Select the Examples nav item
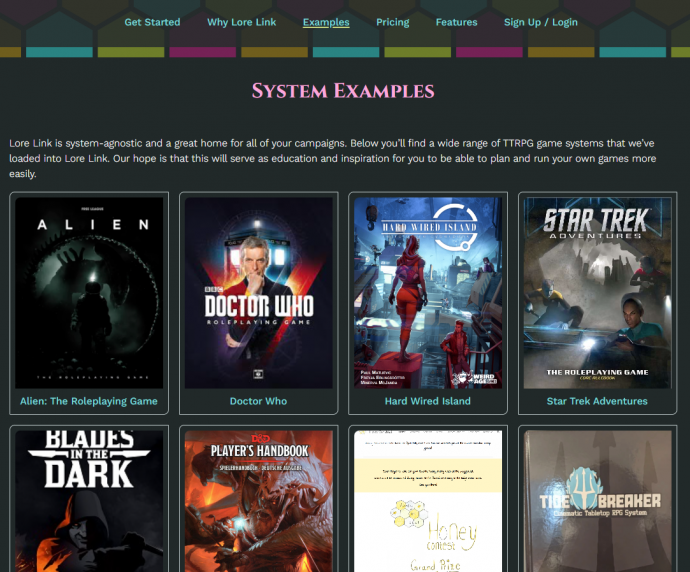Screen dimensions: 690x572 click(x=326, y=22)
